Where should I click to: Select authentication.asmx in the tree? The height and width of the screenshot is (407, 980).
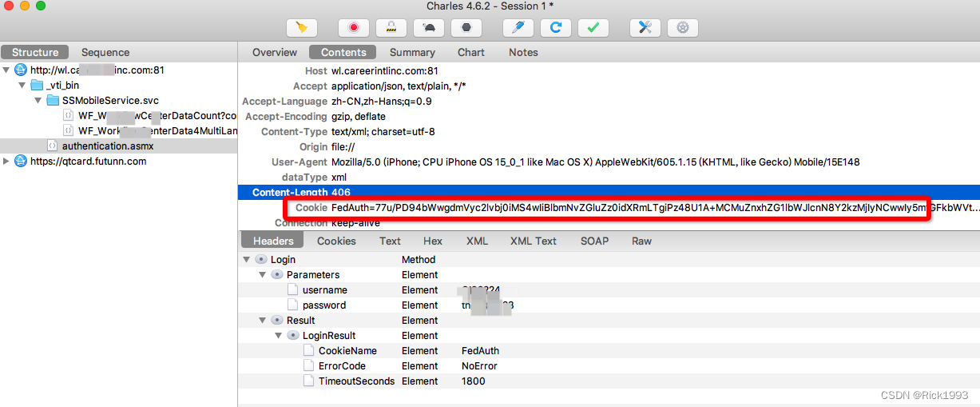(x=118, y=146)
